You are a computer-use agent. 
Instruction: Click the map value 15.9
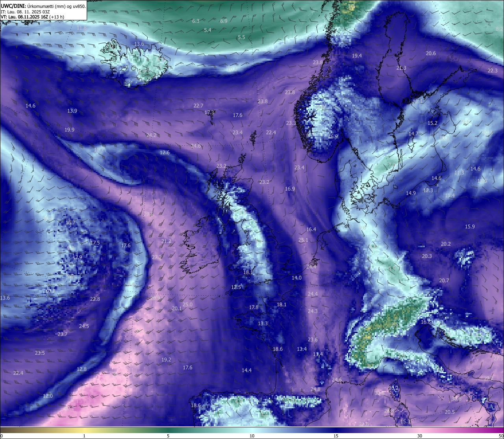[470, 226]
